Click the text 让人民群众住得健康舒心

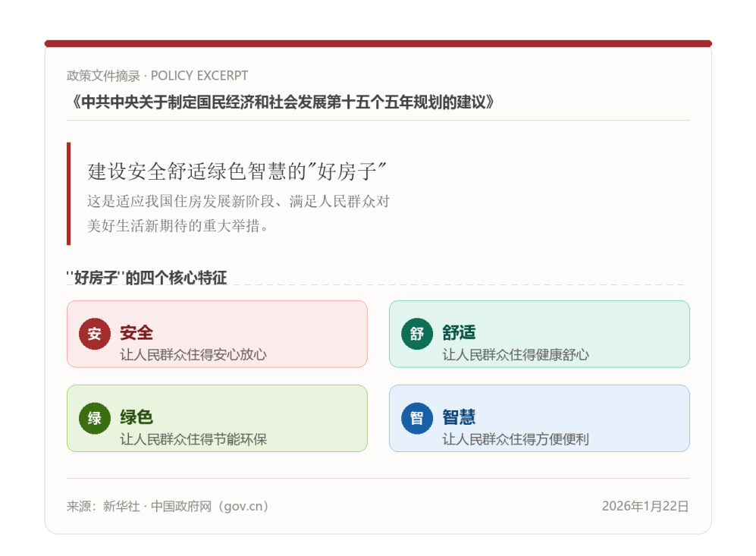(516, 354)
